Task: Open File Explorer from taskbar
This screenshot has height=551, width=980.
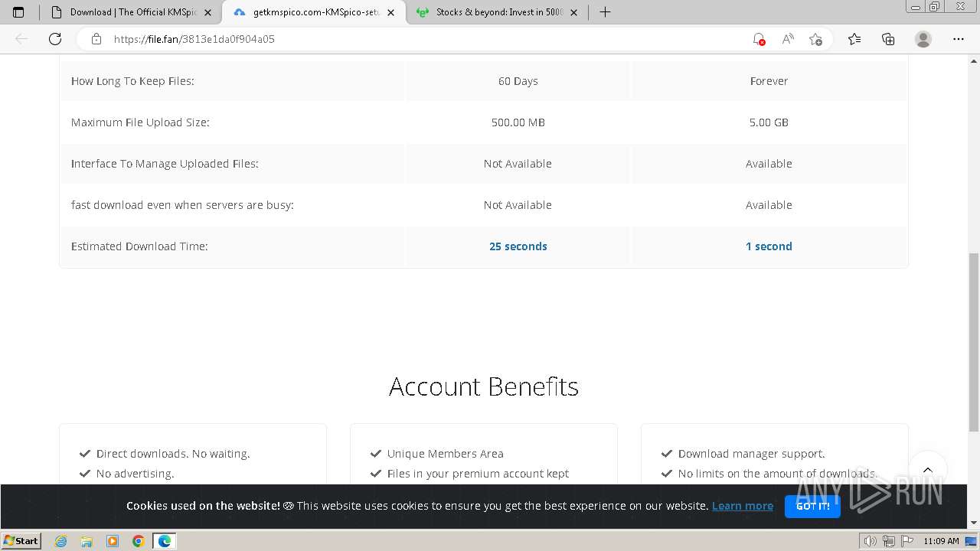Action: [x=87, y=541]
